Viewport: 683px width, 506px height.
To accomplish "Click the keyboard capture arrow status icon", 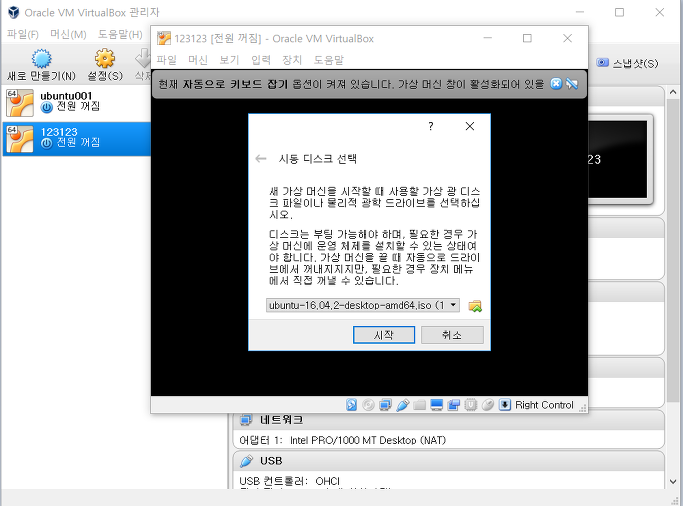I will 504,405.
